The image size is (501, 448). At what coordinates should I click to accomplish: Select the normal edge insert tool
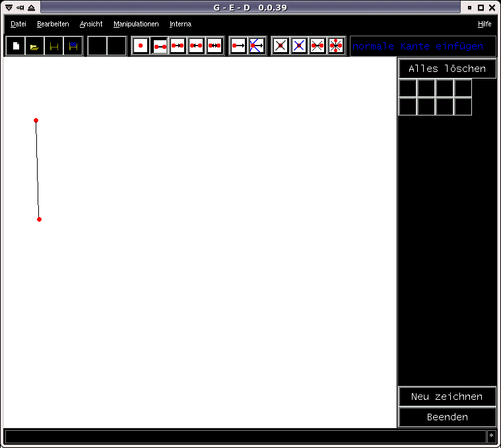160,46
